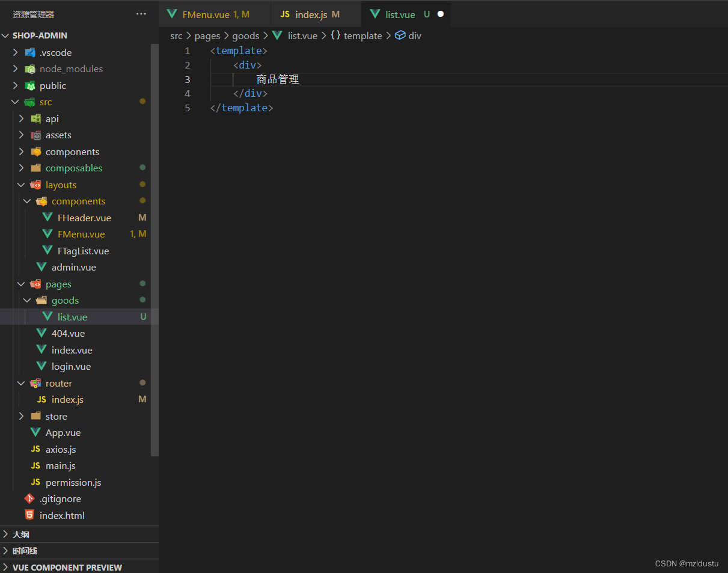Open FHeader.vue from the file tree
The image size is (728, 573).
click(x=75, y=218)
